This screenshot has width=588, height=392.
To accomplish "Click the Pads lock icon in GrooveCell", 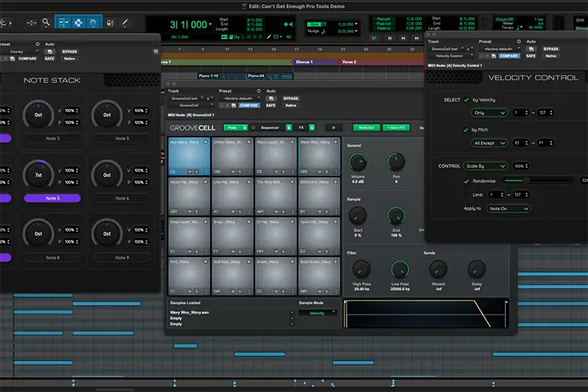I will tap(245, 128).
